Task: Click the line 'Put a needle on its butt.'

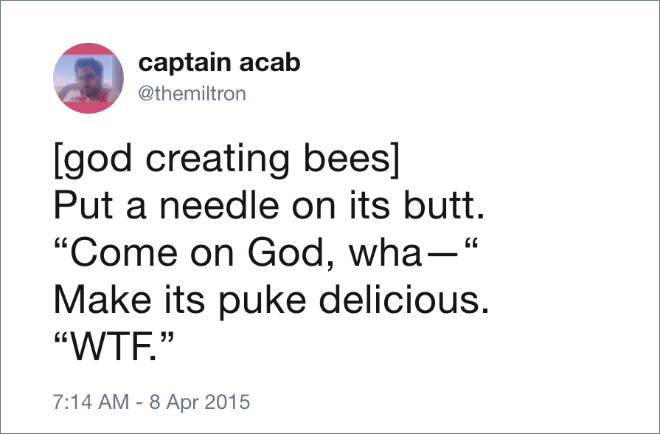Action: pyautogui.click(x=269, y=206)
